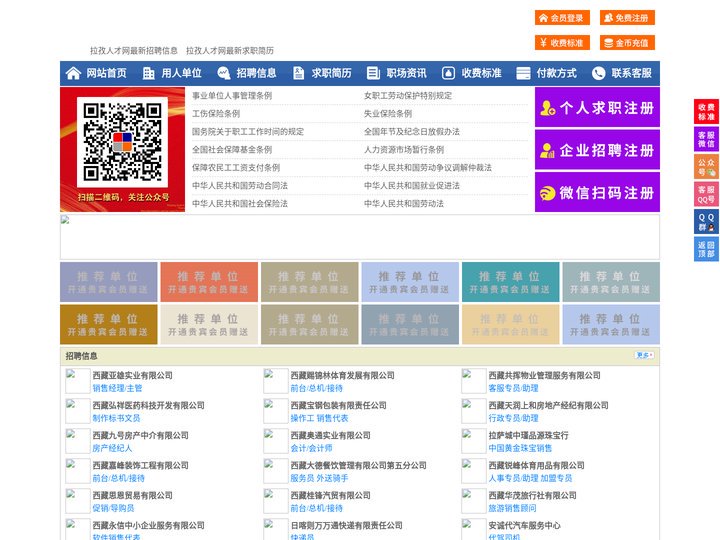Click the QQ群 sidebar widget
720x540 pixels.
[x=706, y=222]
